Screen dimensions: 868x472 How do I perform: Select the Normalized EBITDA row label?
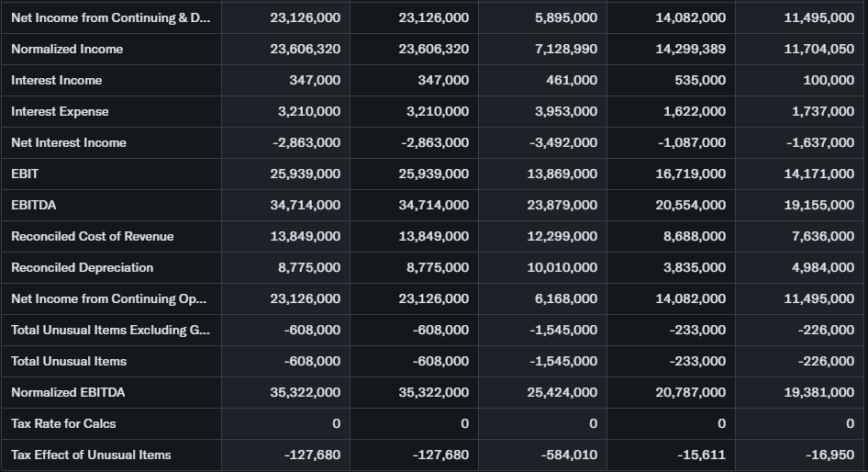point(68,393)
